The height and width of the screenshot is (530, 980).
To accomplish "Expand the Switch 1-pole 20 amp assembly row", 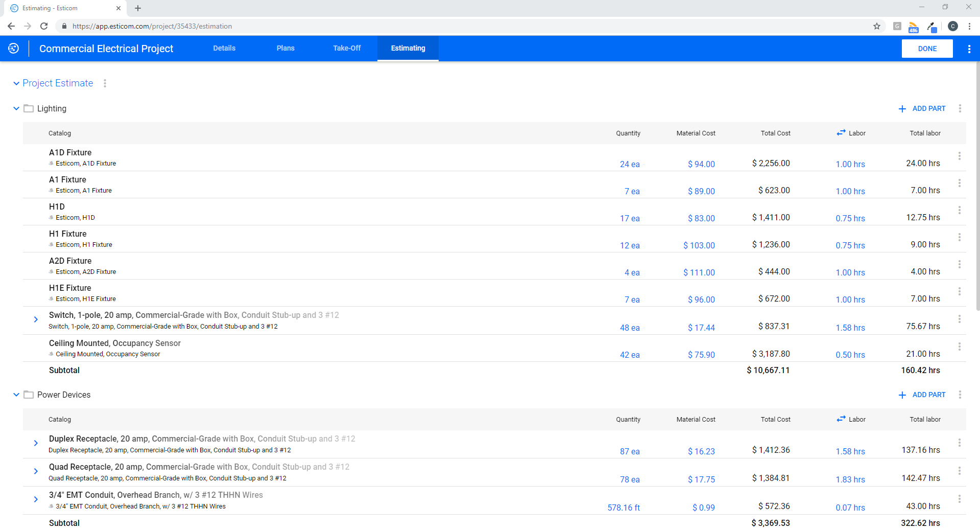I will [x=35, y=319].
